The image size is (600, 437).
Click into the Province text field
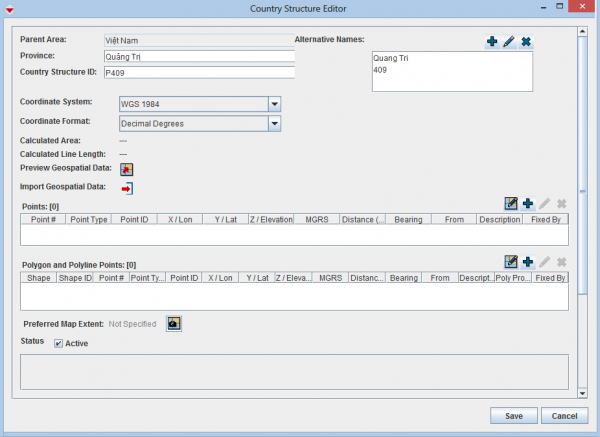(x=198, y=57)
